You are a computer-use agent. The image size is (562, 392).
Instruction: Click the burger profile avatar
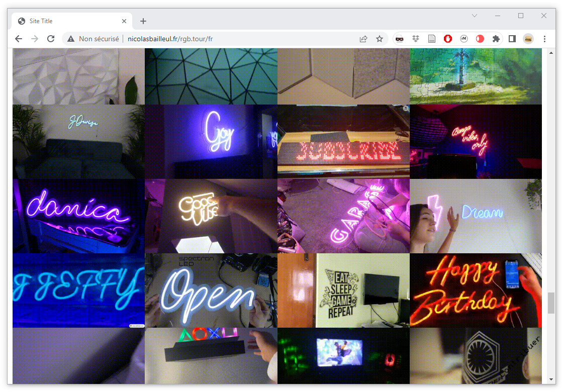click(528, 39)
